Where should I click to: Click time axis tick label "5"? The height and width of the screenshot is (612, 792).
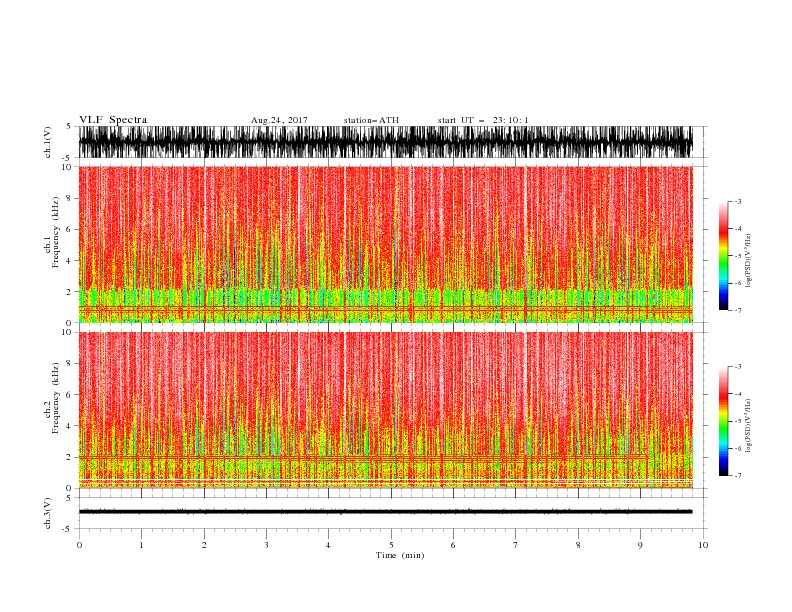pyautogui.click(x=391, y=545)
